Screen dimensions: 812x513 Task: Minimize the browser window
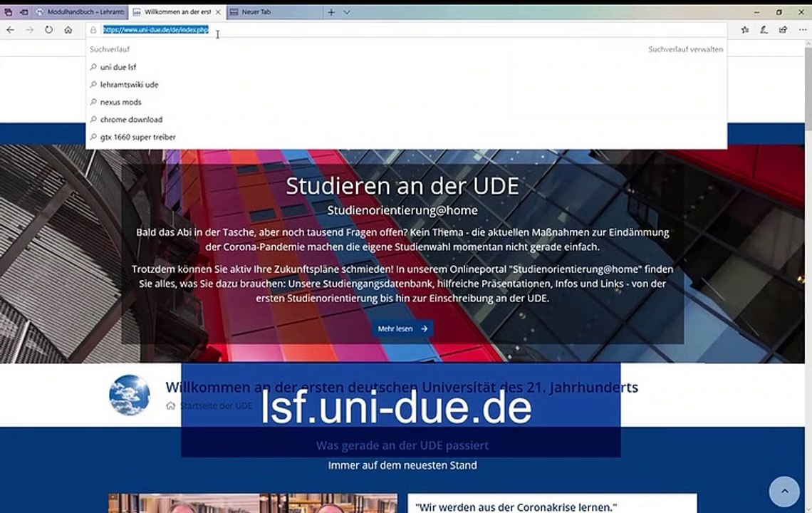click(756, 12)
